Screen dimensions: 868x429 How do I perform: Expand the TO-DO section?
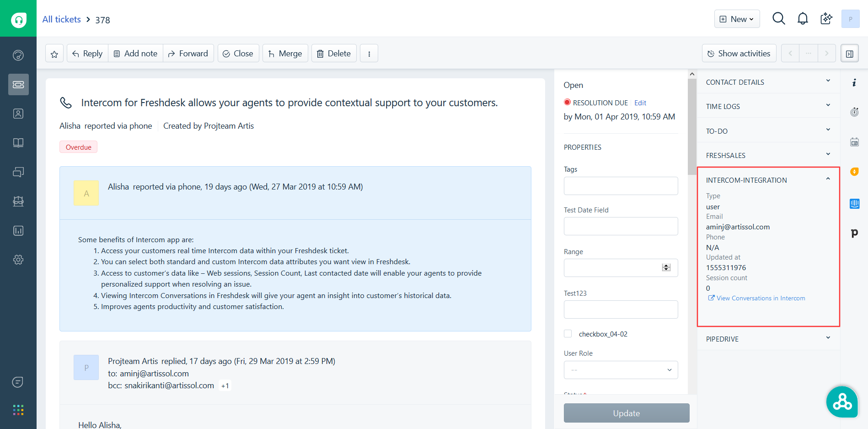[x=768, y=131]
